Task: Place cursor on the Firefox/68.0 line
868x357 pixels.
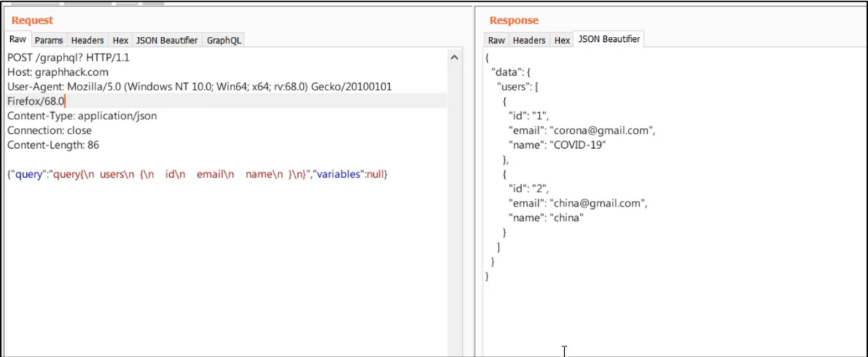Action: point(226,101)
